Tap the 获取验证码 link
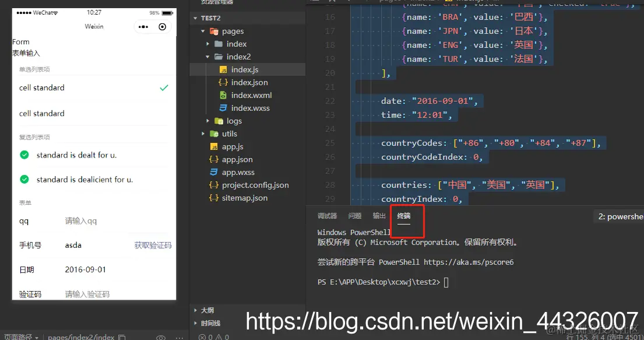This screenshot has width=644, height=340. coord(153,246)
